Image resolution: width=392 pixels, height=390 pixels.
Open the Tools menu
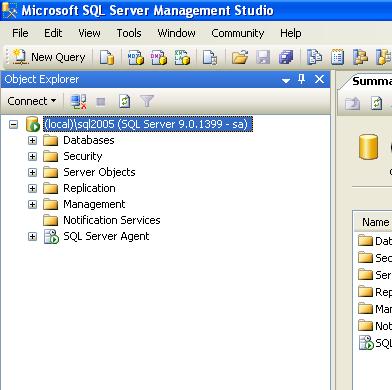(129, 33)
